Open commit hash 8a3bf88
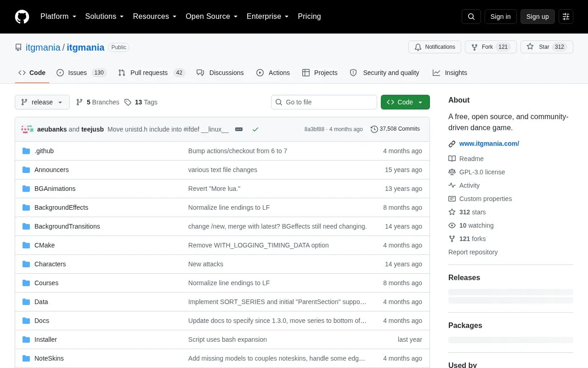This screenshot has width=588, height=368. [314, 129]
